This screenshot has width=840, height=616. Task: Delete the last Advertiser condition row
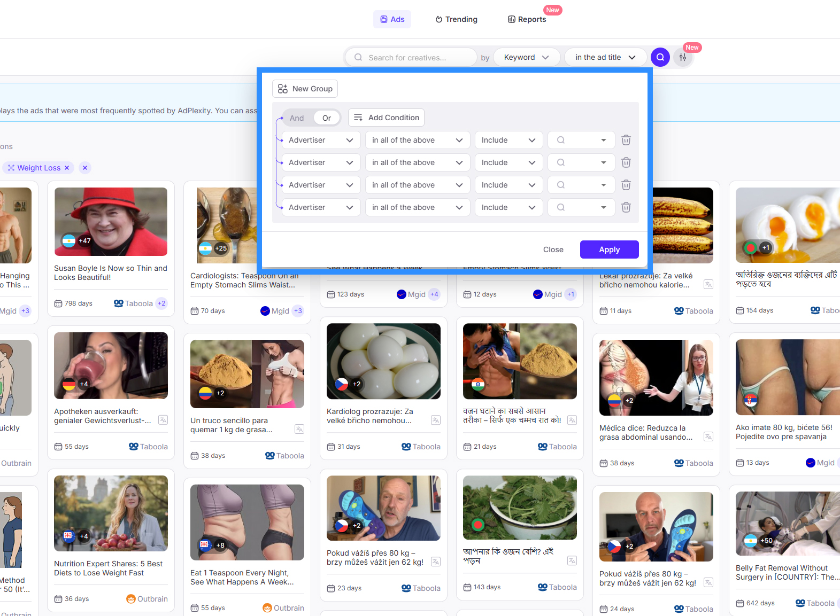click(x=626, y=207)
